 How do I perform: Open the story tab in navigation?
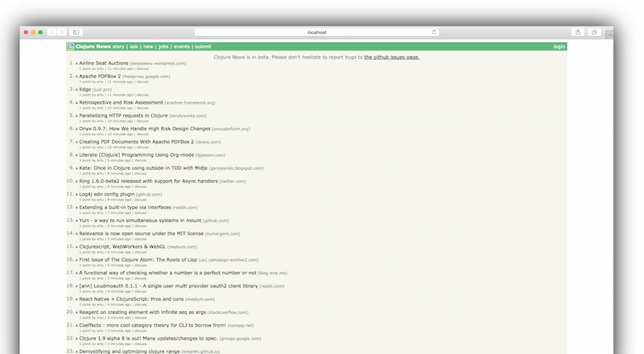coord(118,47)
